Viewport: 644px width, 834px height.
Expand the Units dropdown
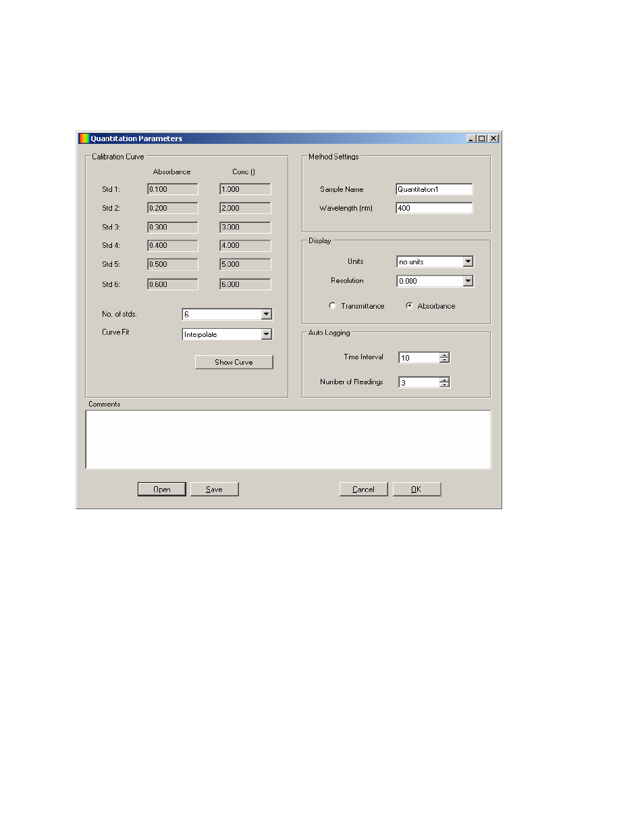tap(468, 262)
